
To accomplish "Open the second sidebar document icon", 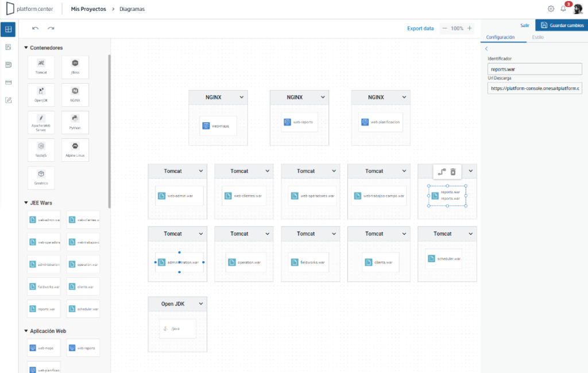I will coord(8,47).
